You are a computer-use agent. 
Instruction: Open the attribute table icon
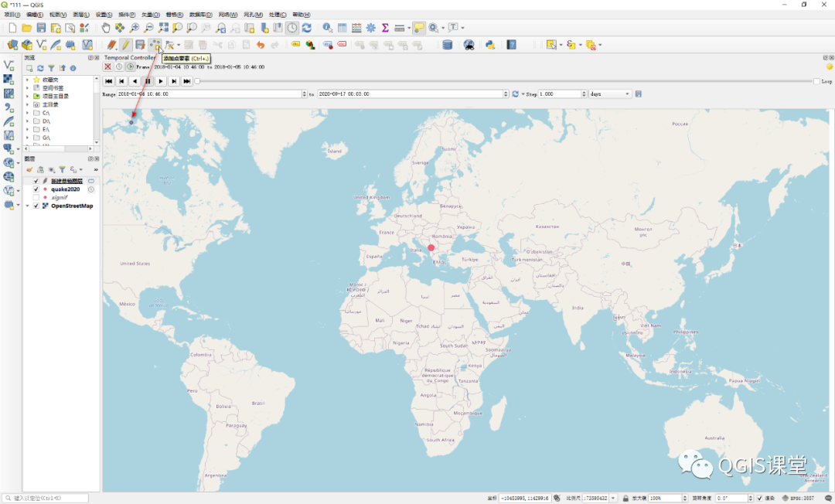[342, 28]
